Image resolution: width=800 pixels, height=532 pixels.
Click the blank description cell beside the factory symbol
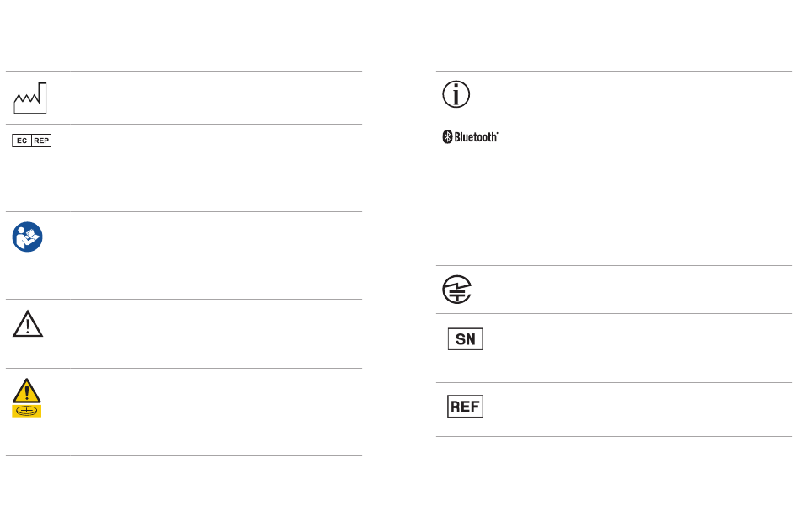(216, 98)
